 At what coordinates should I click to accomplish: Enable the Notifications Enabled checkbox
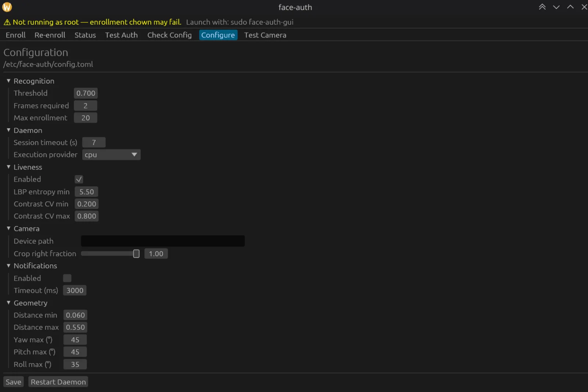(x=67, y=278)
